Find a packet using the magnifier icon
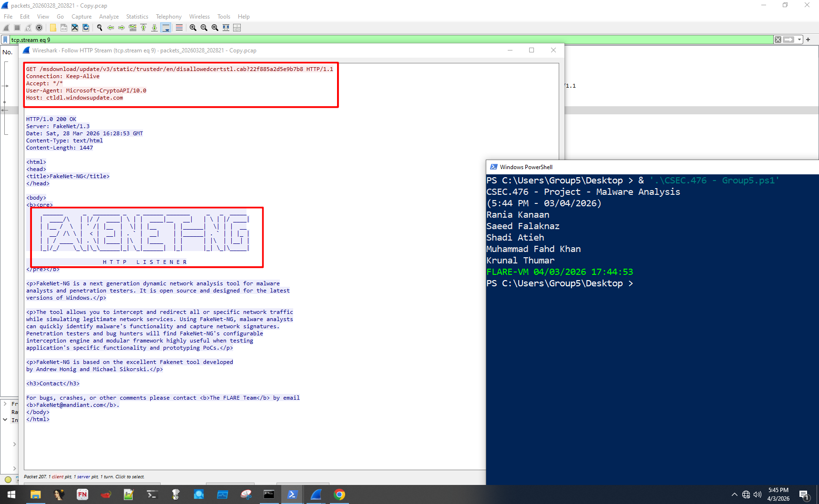Viewport: 819px width, 504px height. (x=99, y=27)
